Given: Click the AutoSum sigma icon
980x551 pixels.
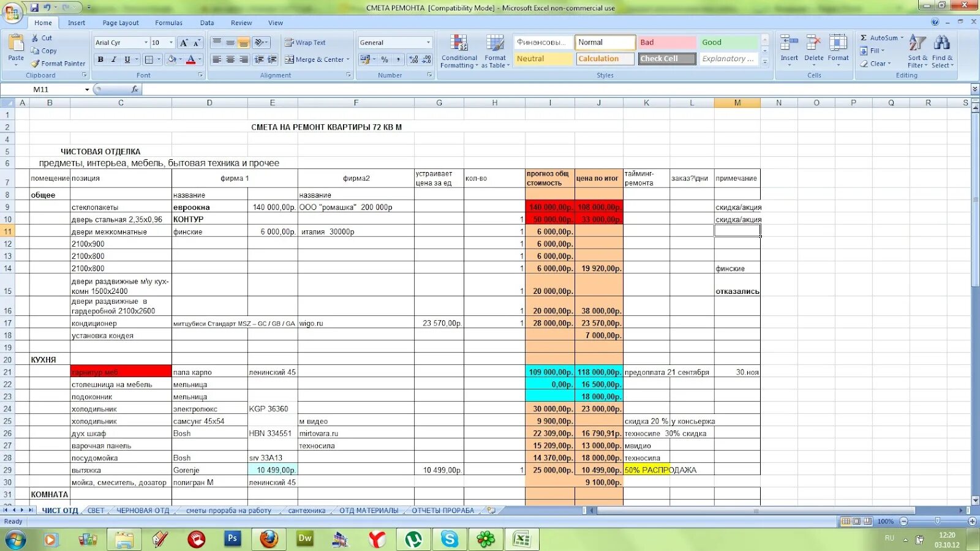Looking at the screenshot, I should pyautogui.click(x=864, y=38).
